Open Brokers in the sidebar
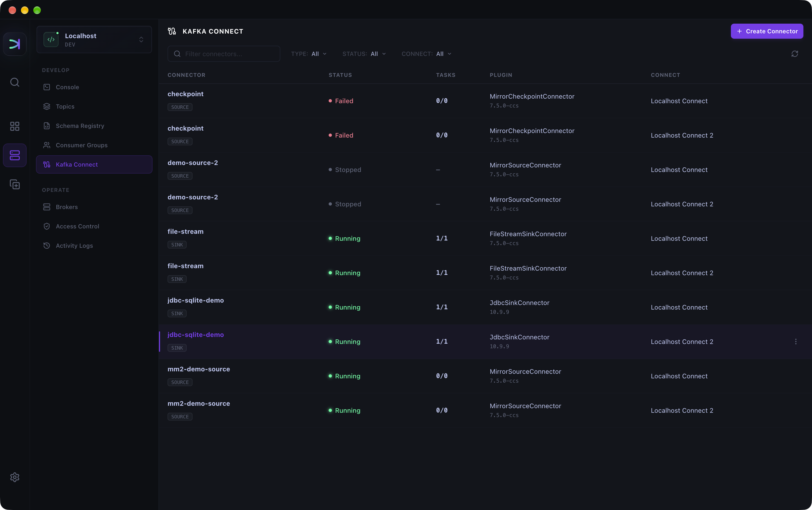Viewport: 812px width, 510px height. (x=94, y=207)
